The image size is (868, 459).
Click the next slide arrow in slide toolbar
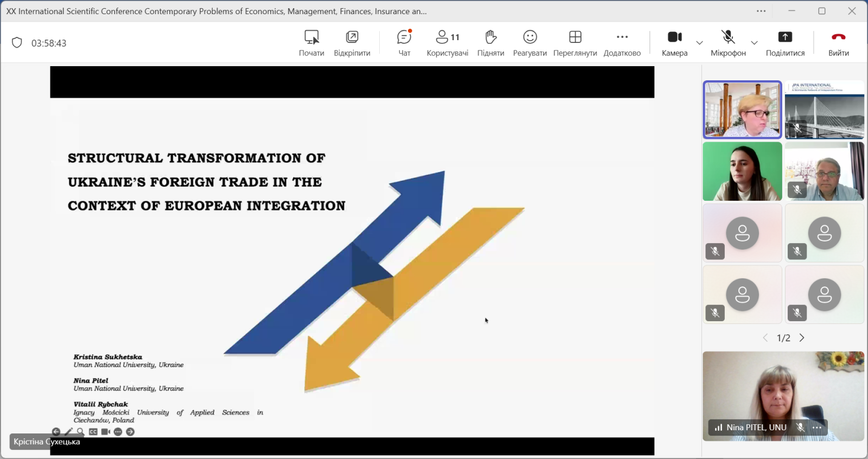click(x=130, y=432)
